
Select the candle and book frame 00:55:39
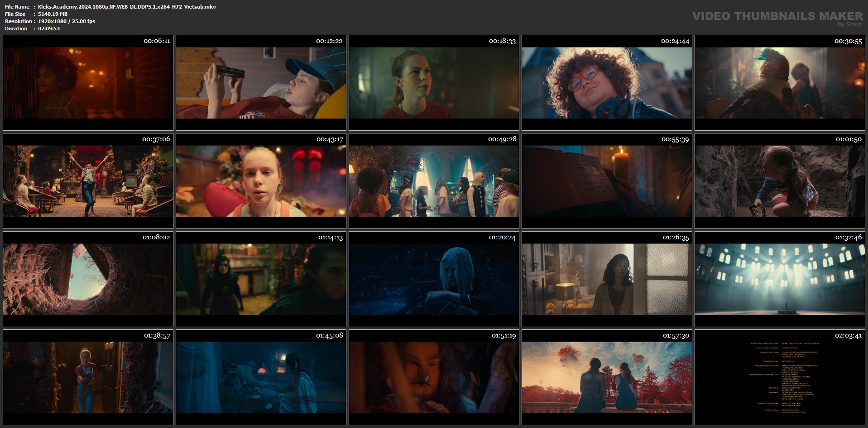[607, 181]
